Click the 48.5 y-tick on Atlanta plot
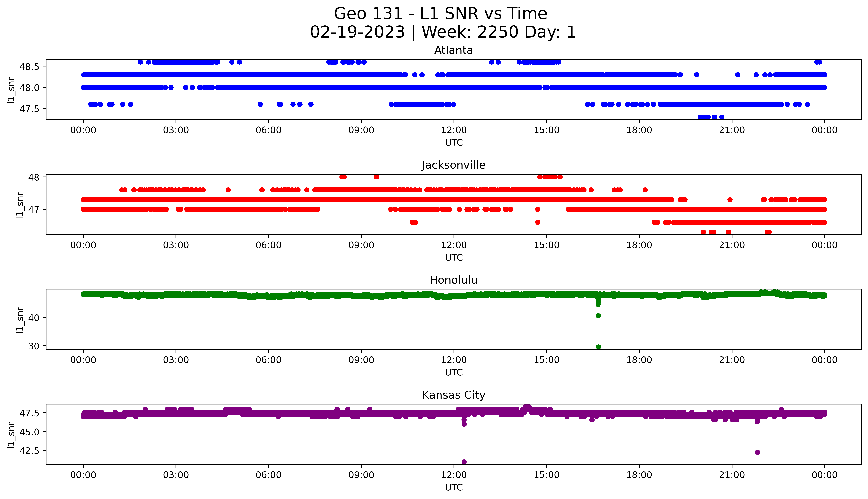 pyautogui.click(x=30, y=66)
